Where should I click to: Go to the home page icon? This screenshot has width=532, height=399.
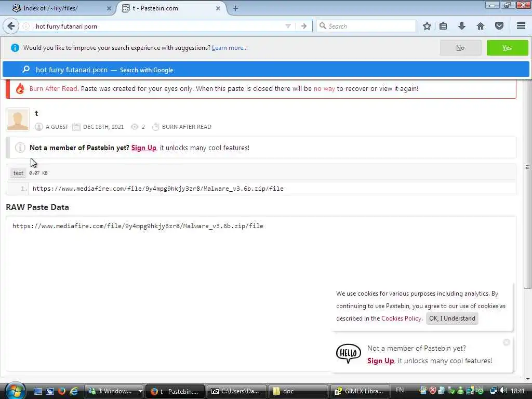click(481, 26)
